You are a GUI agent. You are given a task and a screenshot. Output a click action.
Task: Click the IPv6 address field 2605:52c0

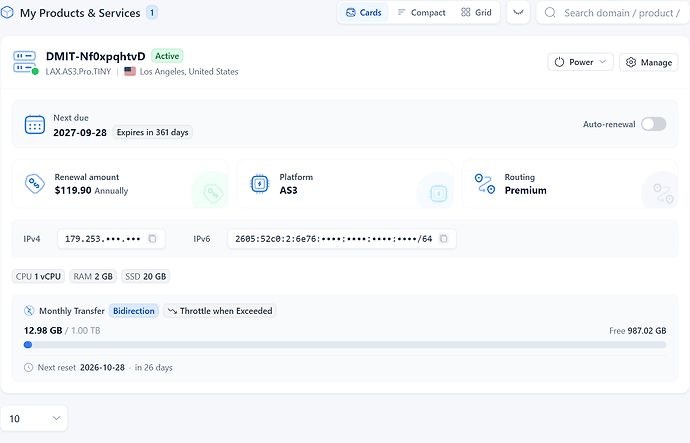click(x=342, y=239)
